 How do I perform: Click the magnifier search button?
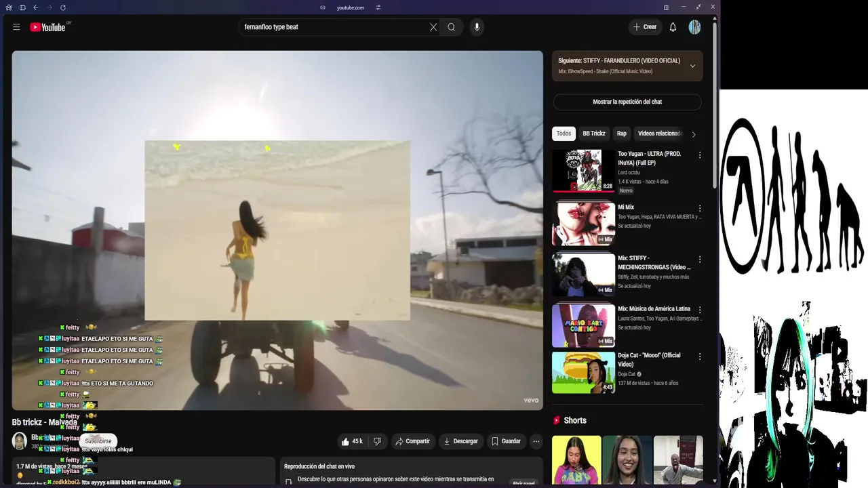click(x=452, y=27)
